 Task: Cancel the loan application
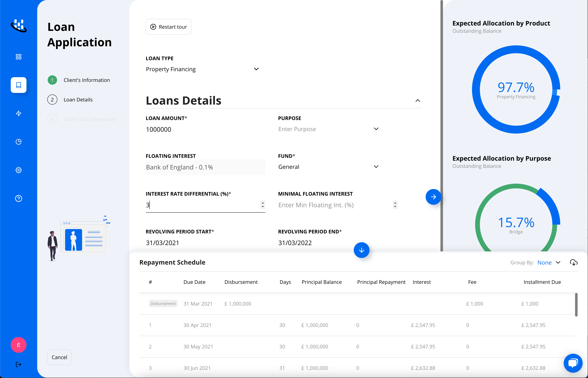coord(59,357)
